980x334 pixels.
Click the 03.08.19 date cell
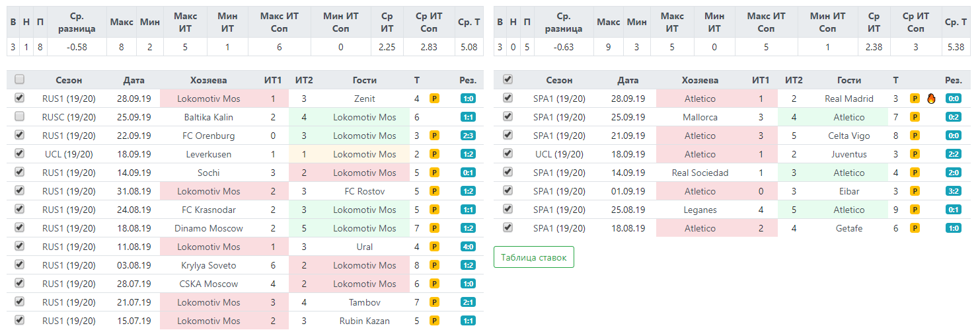(x=133, y=265)
